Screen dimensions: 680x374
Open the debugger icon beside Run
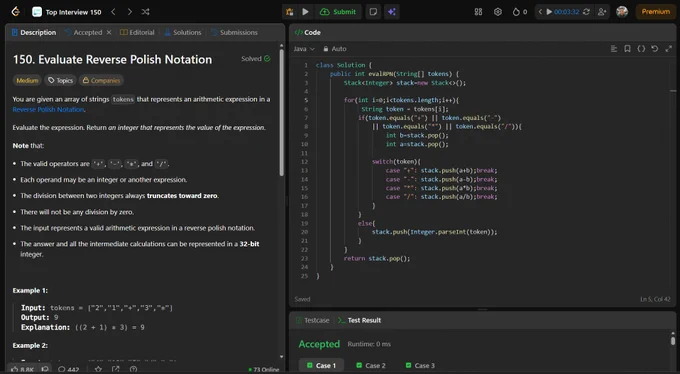(289, 12)
